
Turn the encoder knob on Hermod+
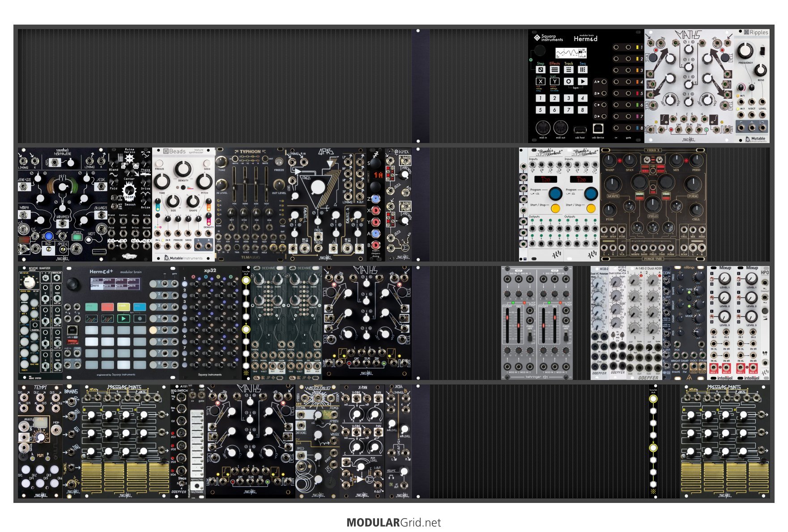(72, 284)
